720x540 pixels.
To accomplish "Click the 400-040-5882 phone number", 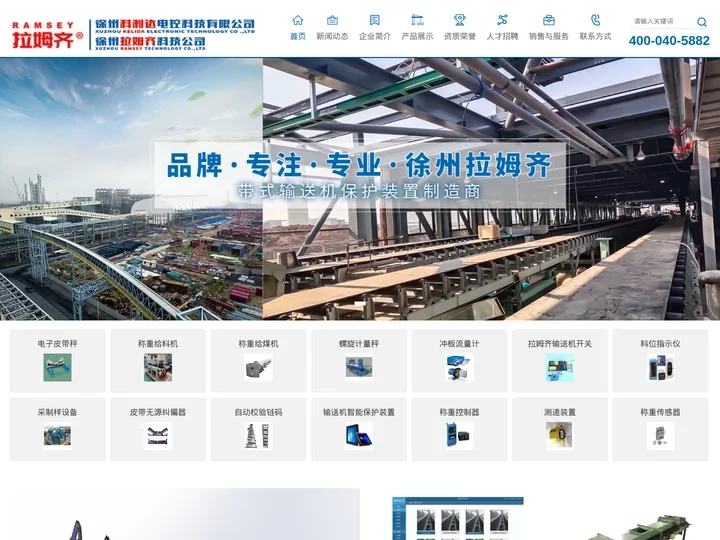I will pyautogui.click(x=669, y=41).
